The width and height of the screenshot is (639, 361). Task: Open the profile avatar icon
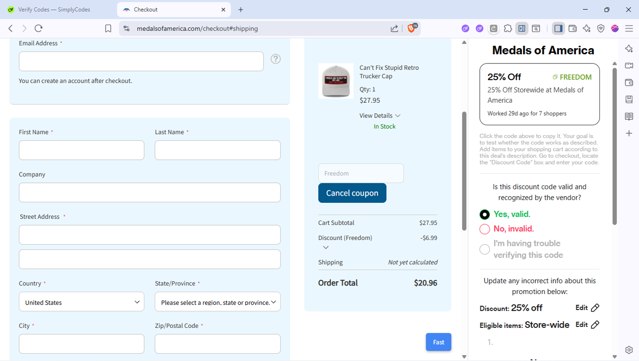click(x=615, y=29)
